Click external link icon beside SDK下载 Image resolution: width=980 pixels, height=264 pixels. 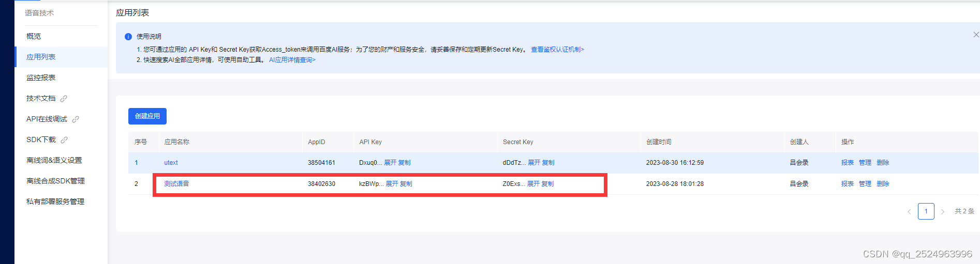coord(64,140)
